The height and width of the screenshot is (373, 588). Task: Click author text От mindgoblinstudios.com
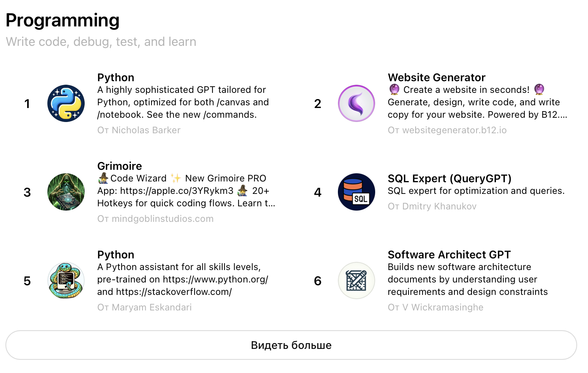click(155, 219)
